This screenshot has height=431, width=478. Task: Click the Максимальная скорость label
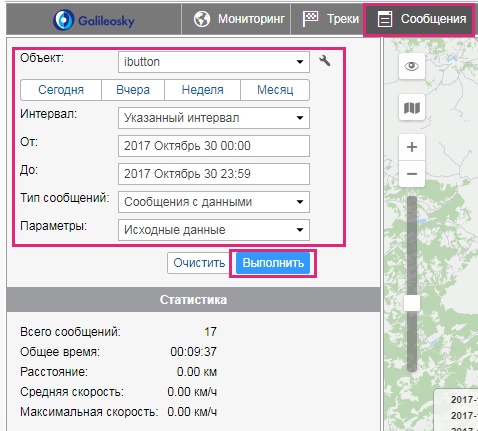(x=89, y=412)
